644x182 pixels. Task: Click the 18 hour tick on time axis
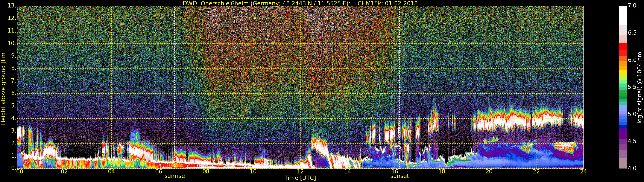[x=442, y=172]
